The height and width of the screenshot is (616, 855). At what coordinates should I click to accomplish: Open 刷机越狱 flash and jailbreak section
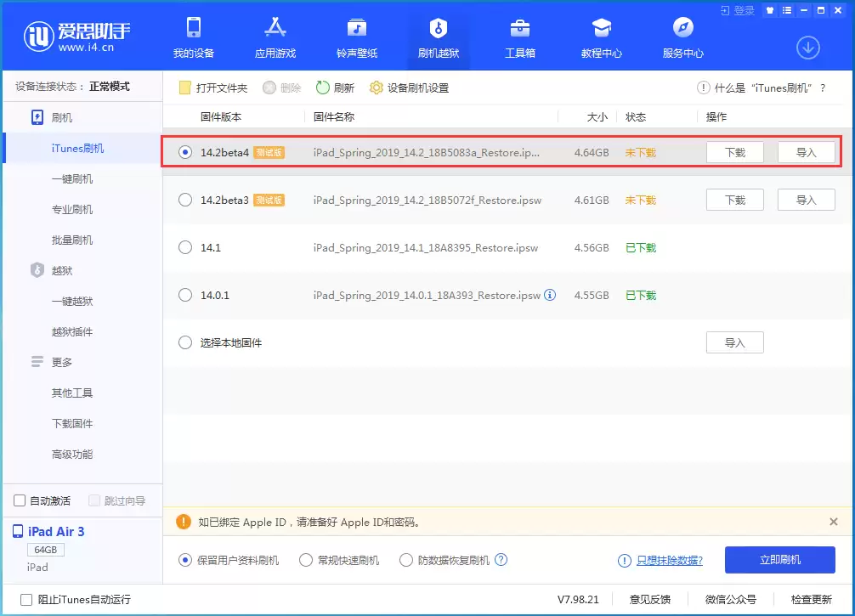point(439,37)
